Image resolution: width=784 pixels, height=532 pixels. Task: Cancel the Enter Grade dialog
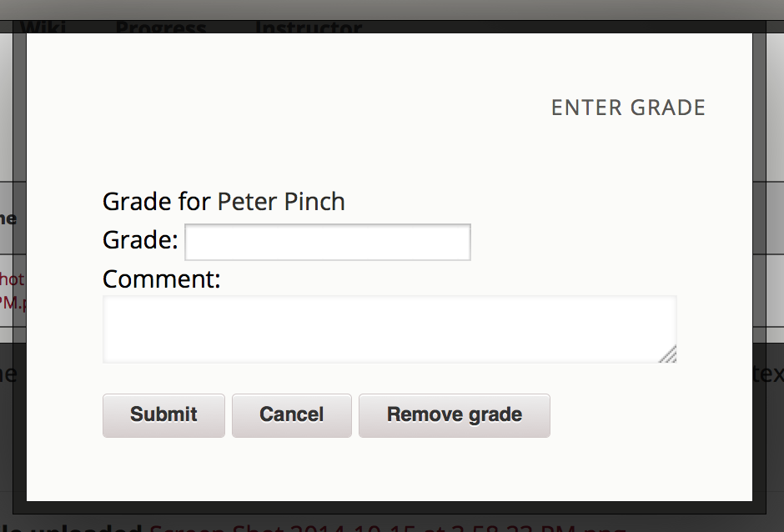click(x=292, y=415)
